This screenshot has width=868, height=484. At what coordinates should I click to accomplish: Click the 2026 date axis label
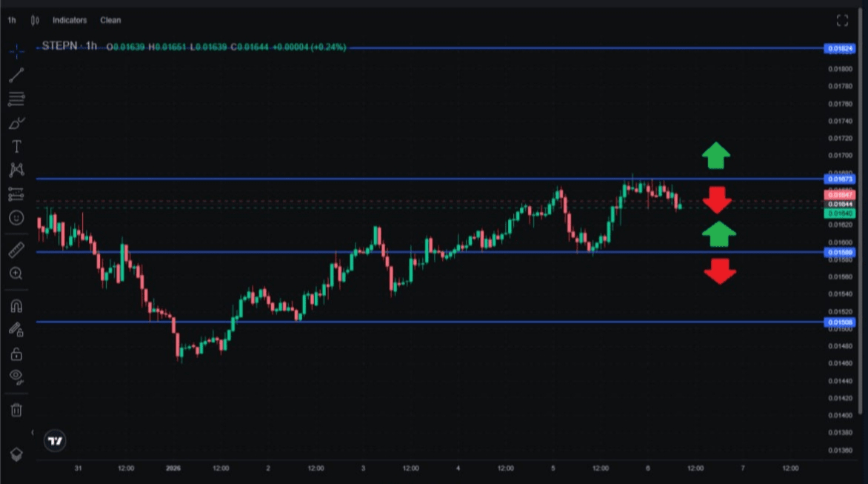(173, 468)
